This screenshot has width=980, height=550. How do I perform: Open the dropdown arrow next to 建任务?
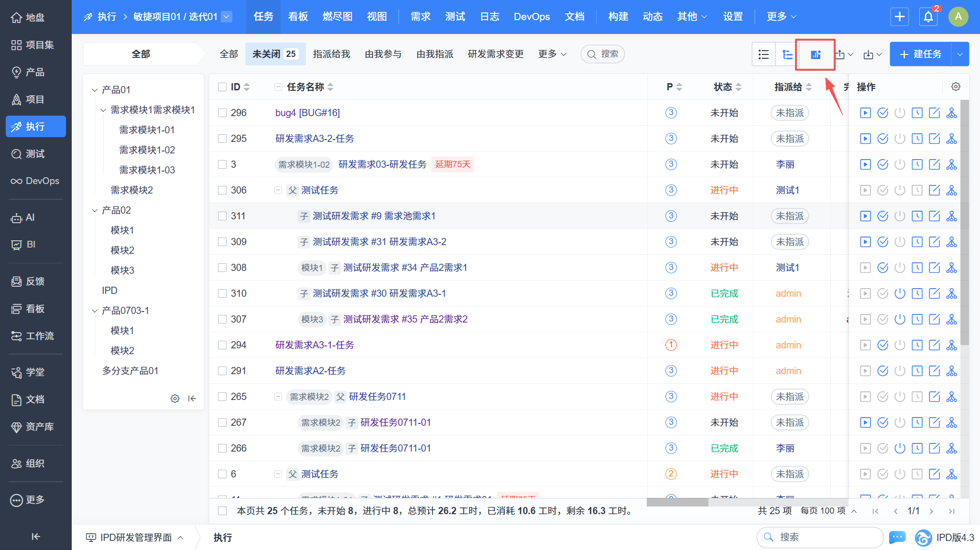click(x=960, y=54)
